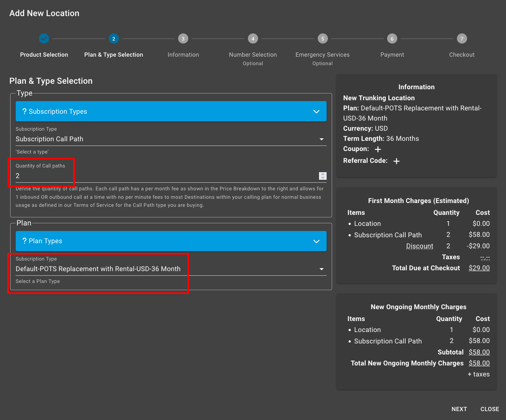
Task: Open the Plan Types dropdown
Action: click(316, 241)
